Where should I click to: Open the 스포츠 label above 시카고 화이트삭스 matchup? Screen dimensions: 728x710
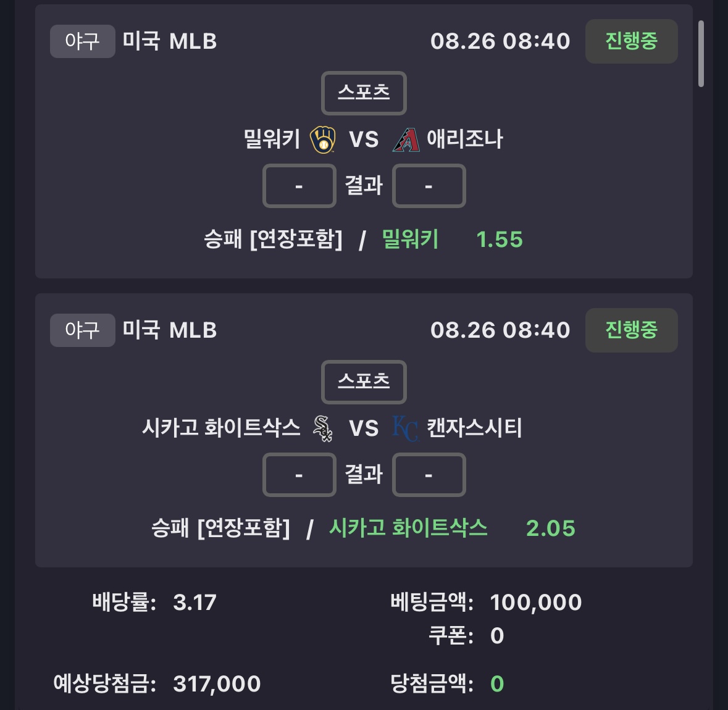point(364,382)
